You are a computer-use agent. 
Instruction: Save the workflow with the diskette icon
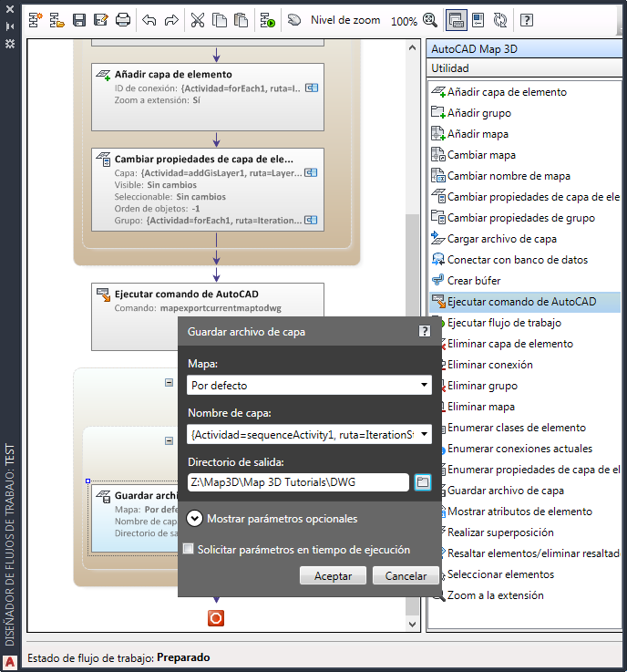click(78, 20)
